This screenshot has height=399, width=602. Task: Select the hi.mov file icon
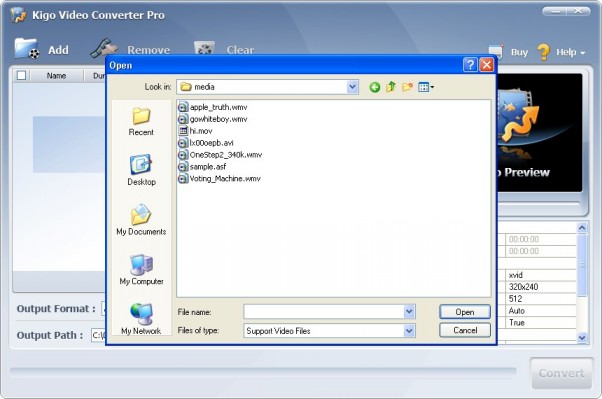(183, 131)
